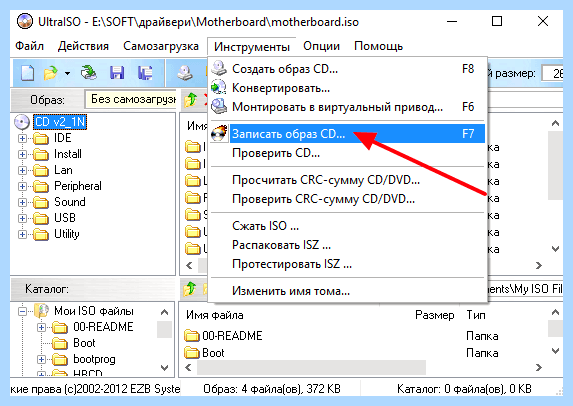Click the Мои ISO файлы icon

click(x=41, y=311)
